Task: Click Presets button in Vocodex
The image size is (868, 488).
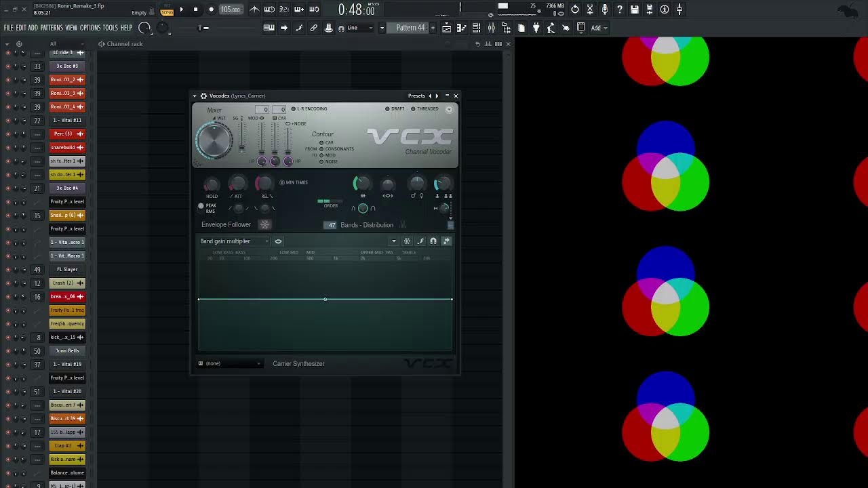Action: (x=416, y=96)
